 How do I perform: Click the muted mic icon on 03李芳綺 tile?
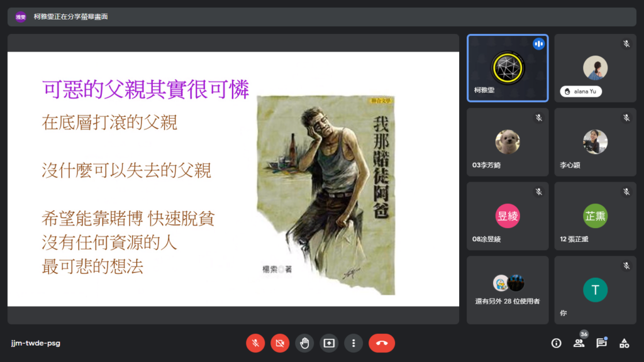pos(538,118)
